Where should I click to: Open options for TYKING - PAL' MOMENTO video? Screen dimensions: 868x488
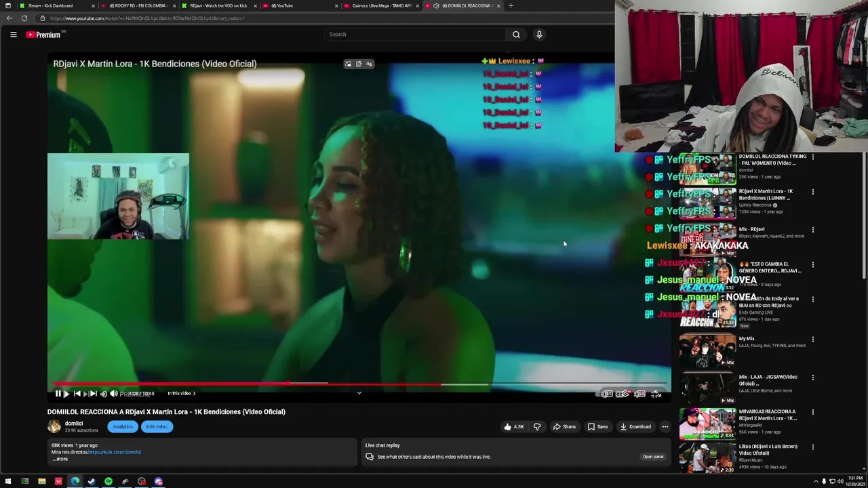tap(813, 157)
